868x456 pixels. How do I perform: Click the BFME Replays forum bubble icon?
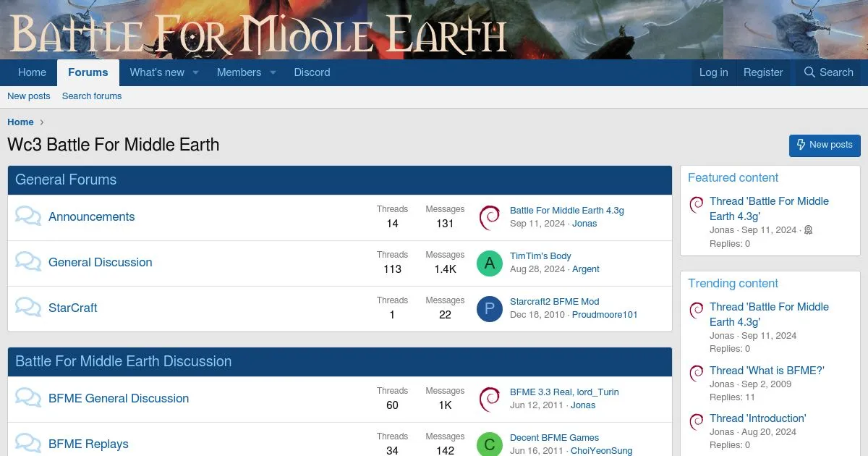click(x=28, y=444)
